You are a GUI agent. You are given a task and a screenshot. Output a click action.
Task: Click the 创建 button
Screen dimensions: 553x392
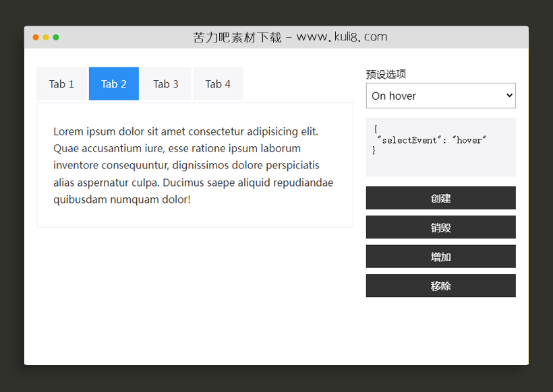[x=440, y=197]
